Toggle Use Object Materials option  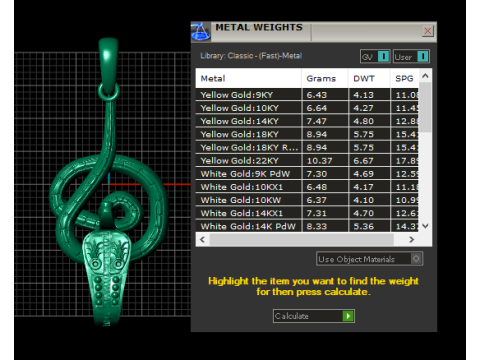tap(369, 259)
